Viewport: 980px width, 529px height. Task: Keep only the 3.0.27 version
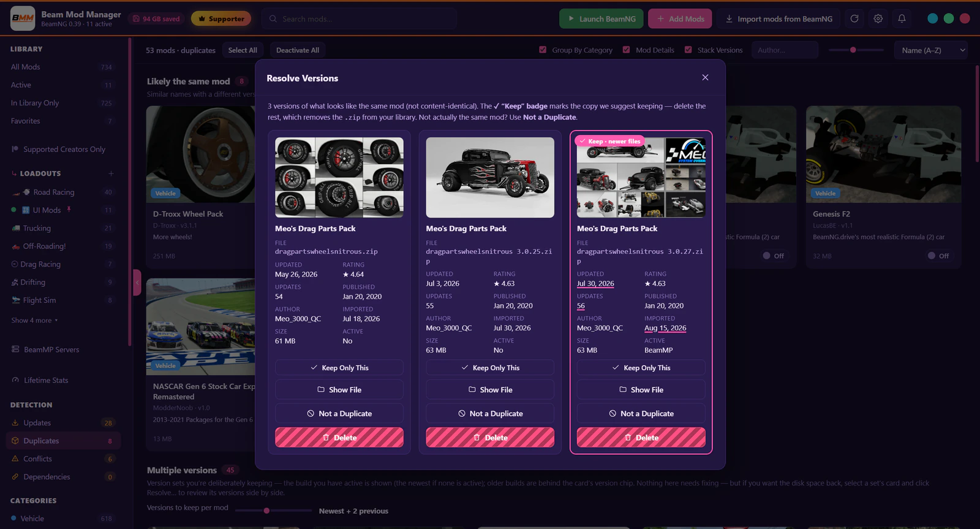click(x=641, y=368)
